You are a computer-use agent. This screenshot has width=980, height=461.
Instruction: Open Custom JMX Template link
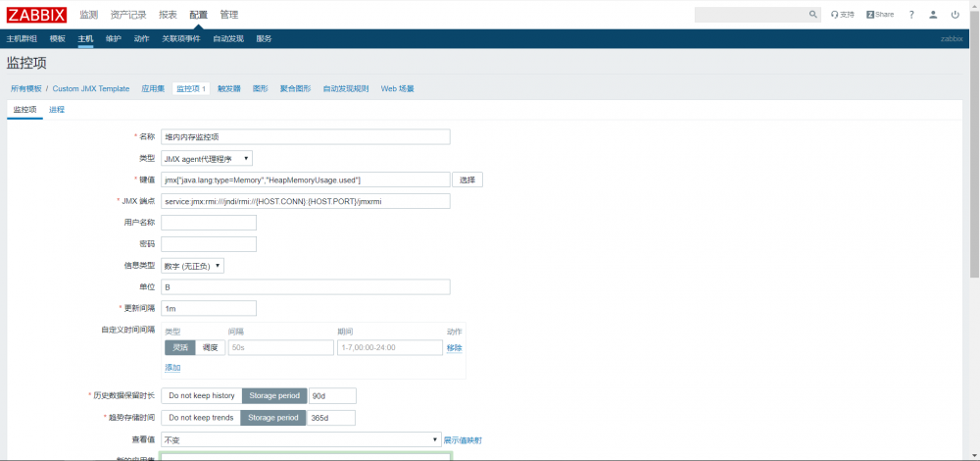(x=91, y=89)
